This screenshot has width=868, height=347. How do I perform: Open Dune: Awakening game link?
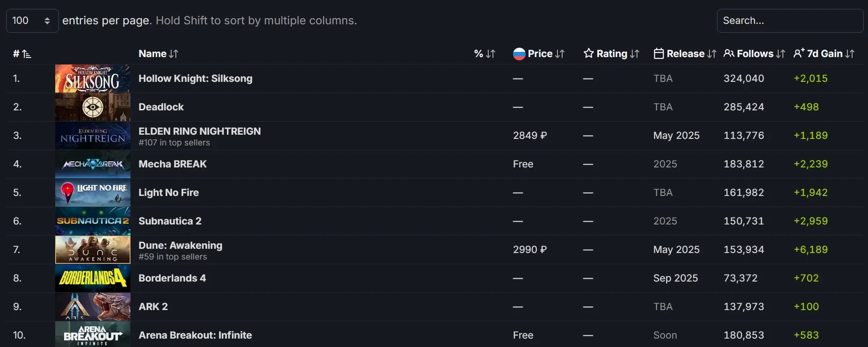pyautogui.click(x=180, y=246)
